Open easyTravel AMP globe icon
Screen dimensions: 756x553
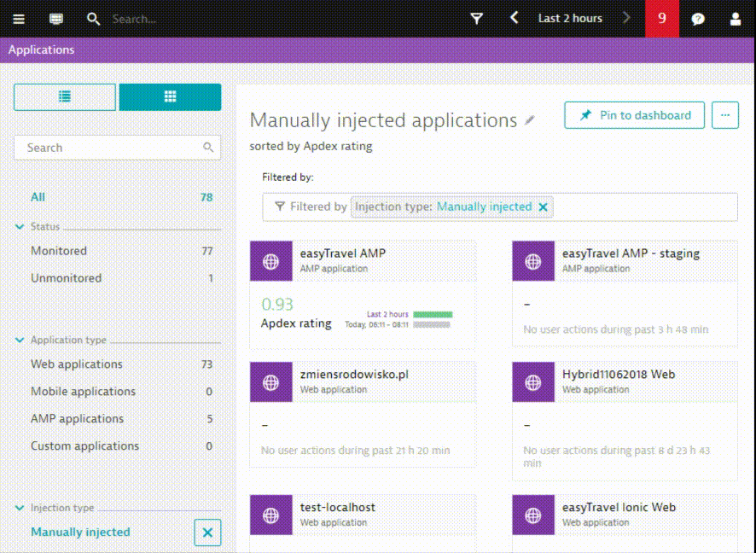coord(271,261)
